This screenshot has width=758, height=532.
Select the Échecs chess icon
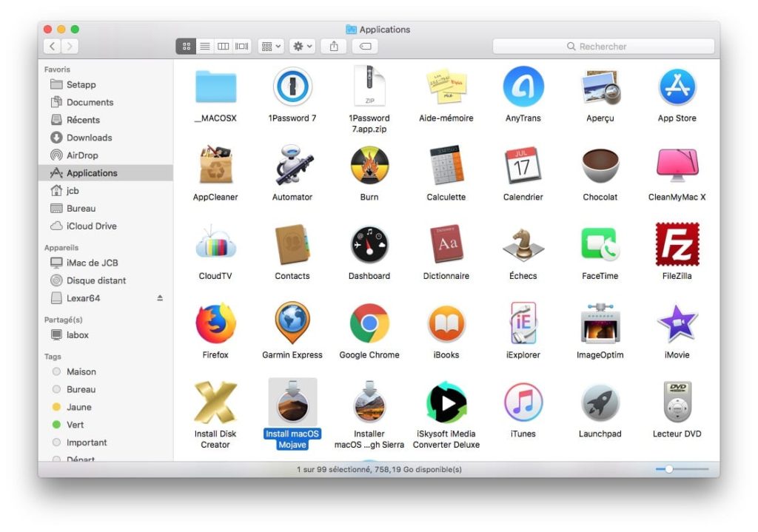(523, 244)
